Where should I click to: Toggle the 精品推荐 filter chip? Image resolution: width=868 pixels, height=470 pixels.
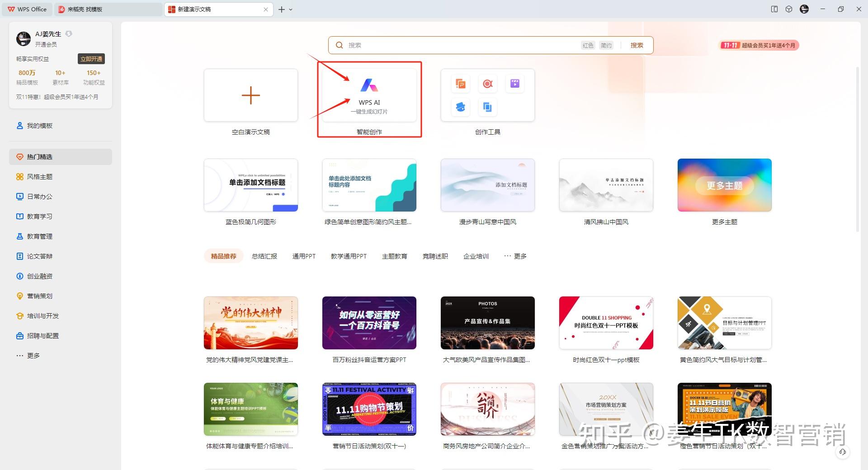[223, 256]
